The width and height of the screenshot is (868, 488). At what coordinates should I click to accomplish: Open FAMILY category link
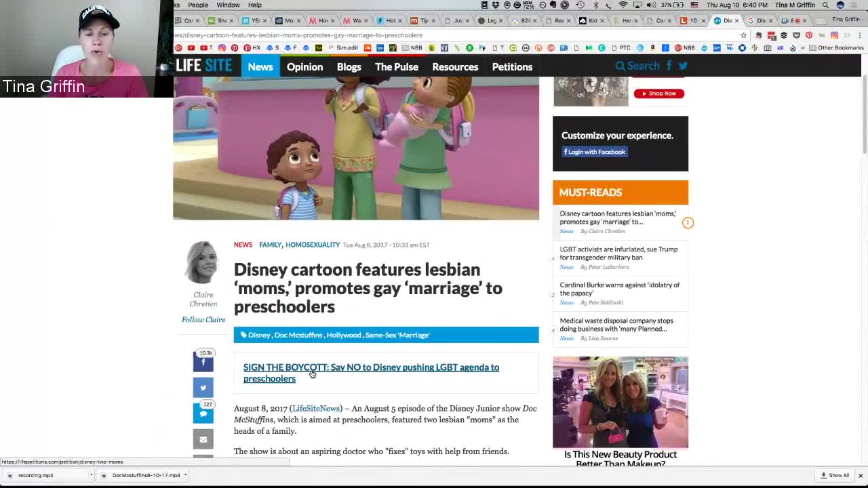click(x=270, y=245)
